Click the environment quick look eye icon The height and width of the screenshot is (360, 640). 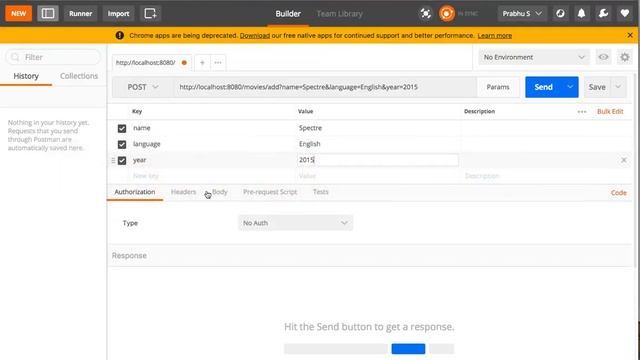[x=603, y=57]
